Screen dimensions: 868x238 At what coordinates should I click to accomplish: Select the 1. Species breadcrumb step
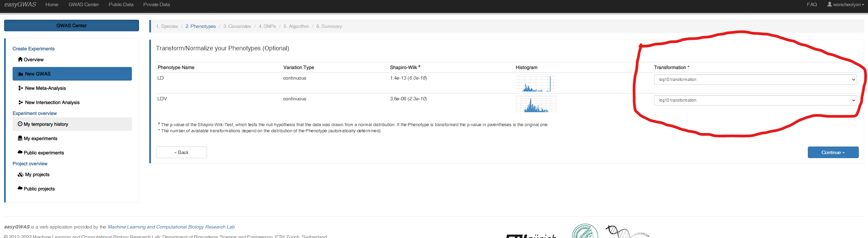167,26
